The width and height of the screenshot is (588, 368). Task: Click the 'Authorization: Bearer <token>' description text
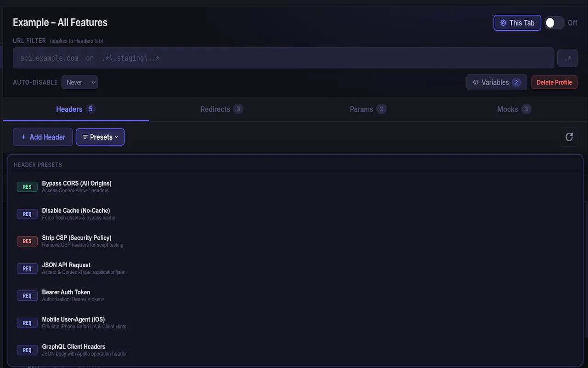[x=73, y=299]
